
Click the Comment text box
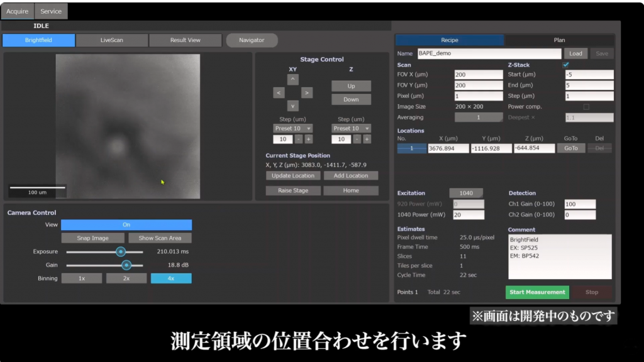pyautogui.click(x=560, y=256)
